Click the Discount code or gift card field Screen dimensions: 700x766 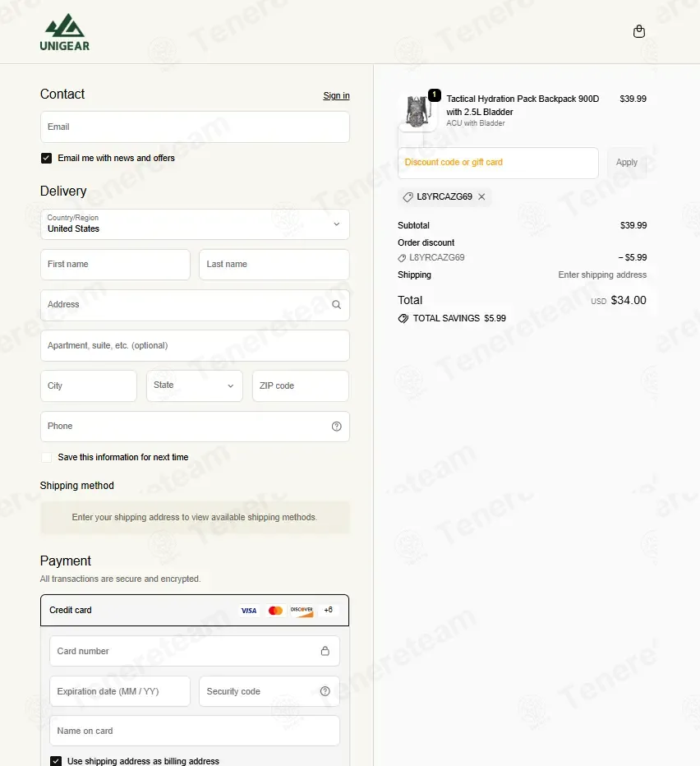click(498, 164)
